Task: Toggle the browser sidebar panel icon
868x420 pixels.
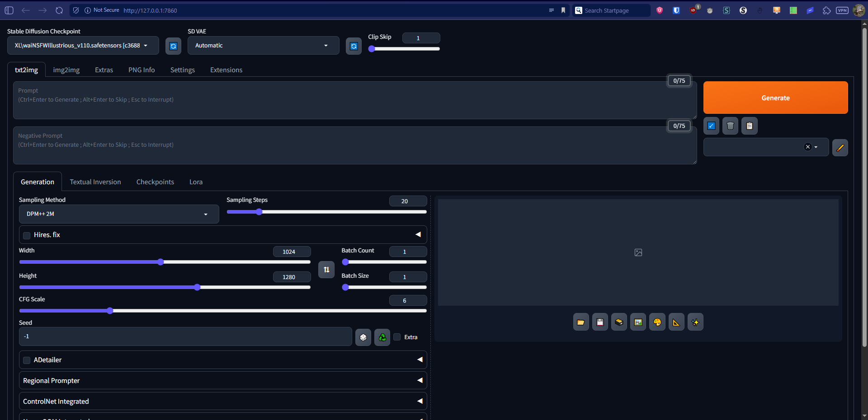Action: click(x=9, y=10)
